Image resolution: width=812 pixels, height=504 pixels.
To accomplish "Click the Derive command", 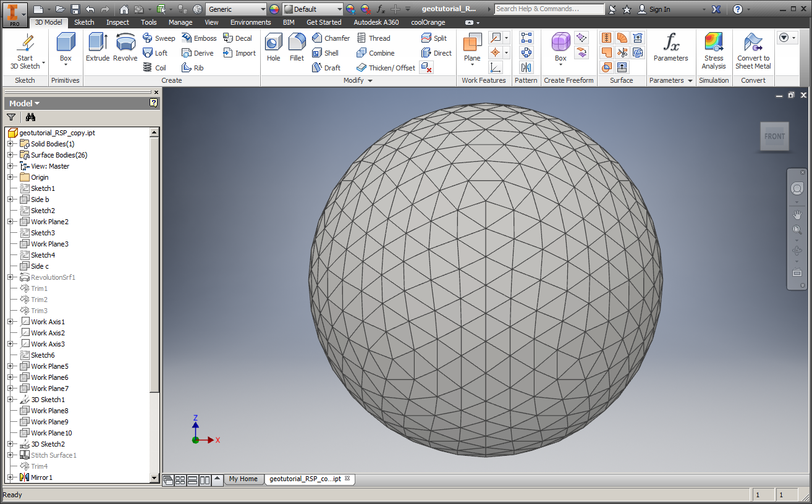I will (x=197, y=53).
